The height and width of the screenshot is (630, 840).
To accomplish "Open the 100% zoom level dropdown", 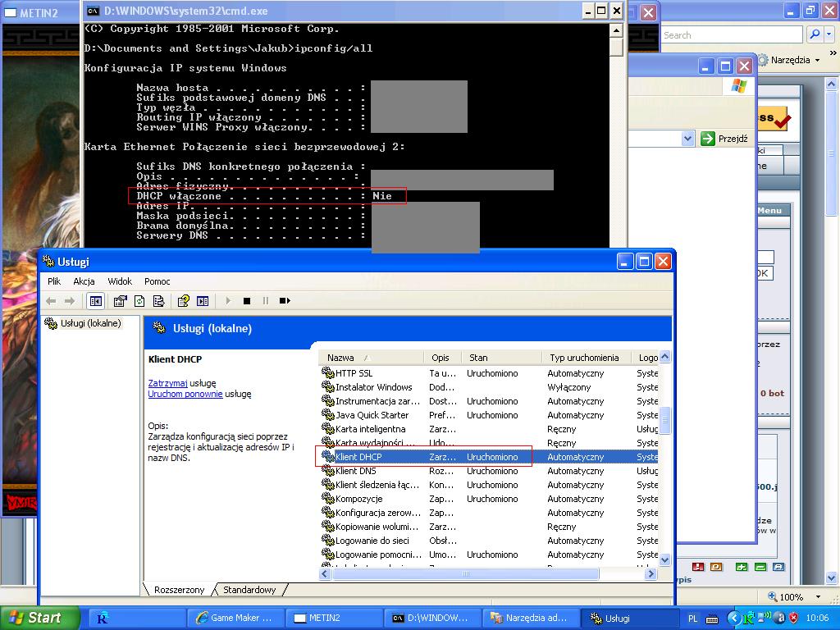I will tap(818, 597).
